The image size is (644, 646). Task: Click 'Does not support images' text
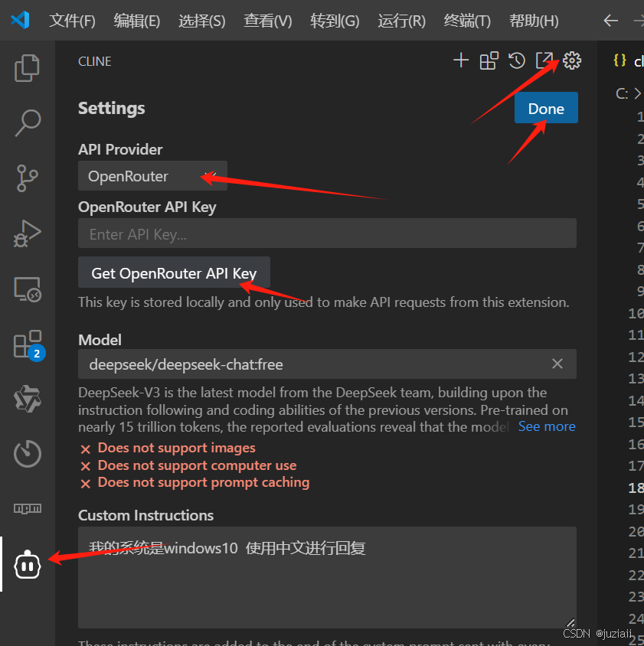coord(176,448)
